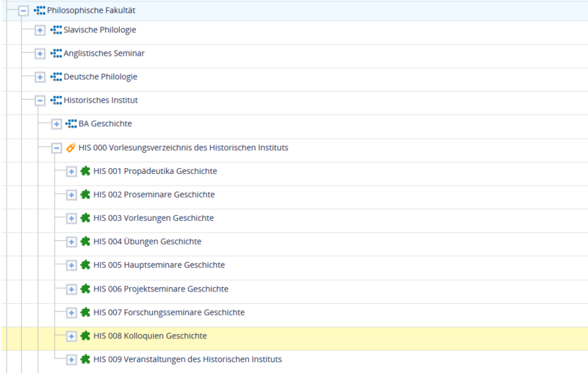Click green puzzle icon for HIS 004 Übungen

(85, 242)
